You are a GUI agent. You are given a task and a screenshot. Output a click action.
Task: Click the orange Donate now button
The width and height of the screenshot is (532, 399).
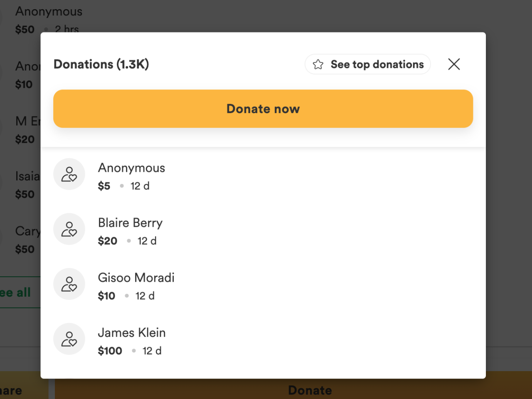(x=263, y=109)
